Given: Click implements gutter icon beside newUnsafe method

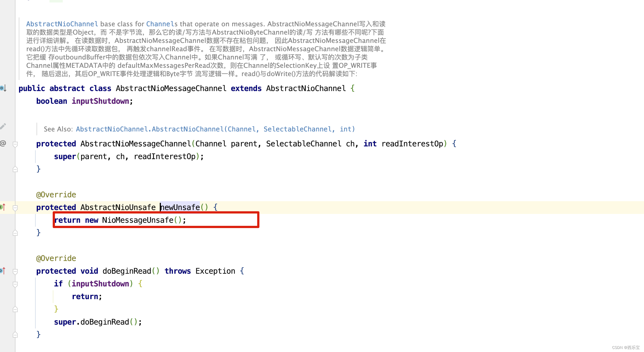Looking at the screenshot, I should point(3,207).
